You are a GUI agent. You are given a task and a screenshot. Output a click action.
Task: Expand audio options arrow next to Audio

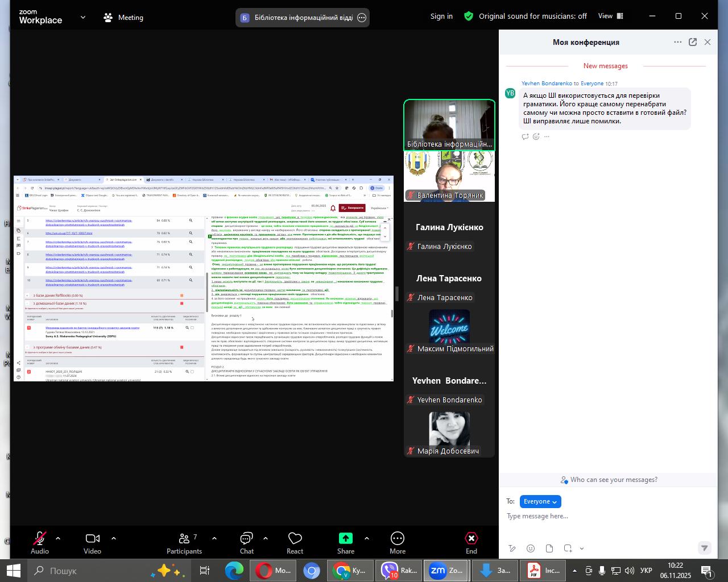tap(57, 538)
